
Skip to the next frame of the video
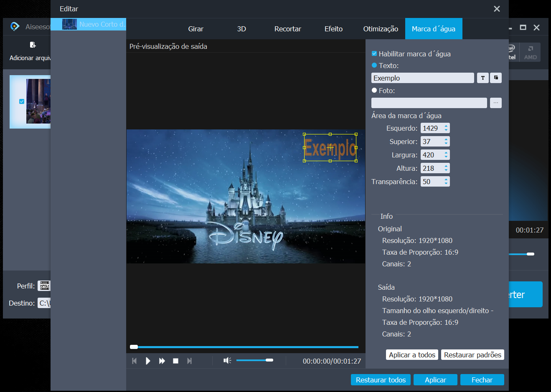(189, 361)
